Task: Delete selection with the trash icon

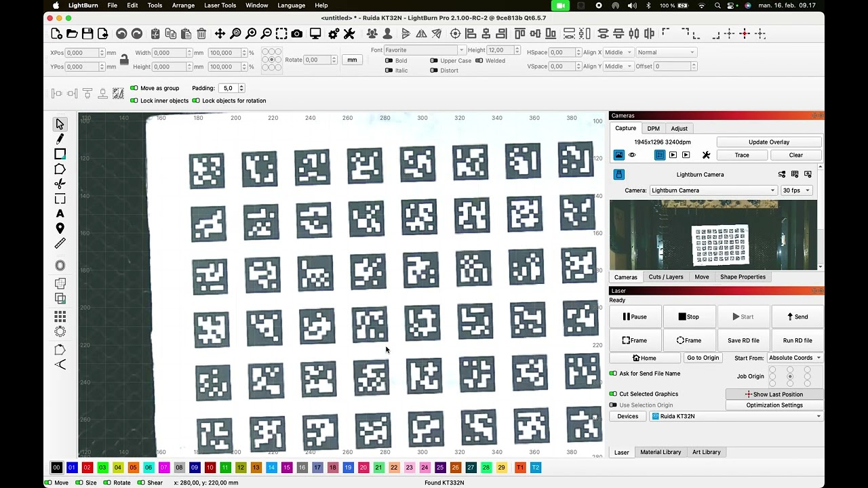Action: point(201,34)
